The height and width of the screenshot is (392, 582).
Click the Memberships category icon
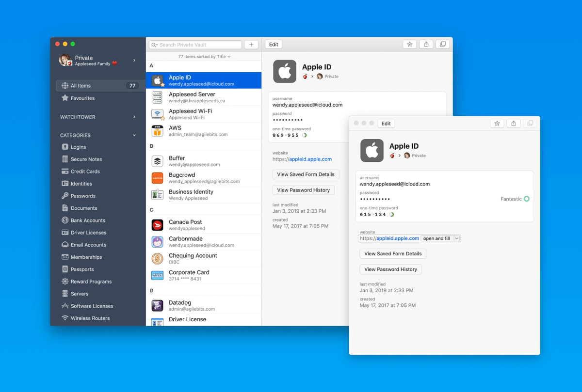65,257
